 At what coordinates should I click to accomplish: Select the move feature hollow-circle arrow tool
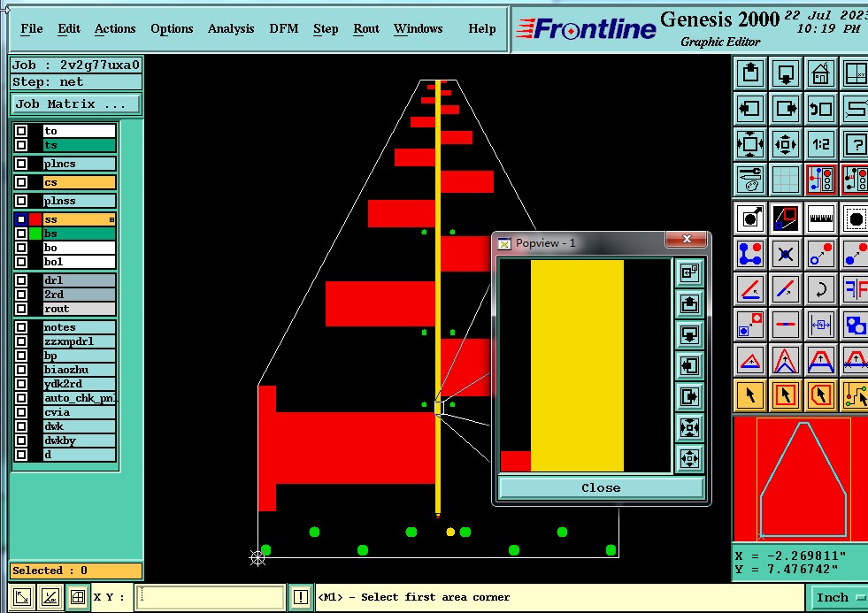pos(820,254)
